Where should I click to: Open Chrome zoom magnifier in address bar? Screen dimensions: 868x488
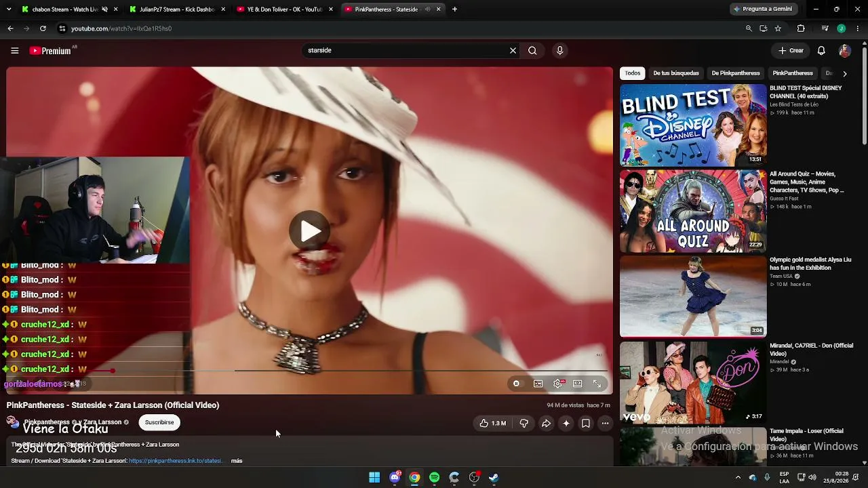click(749, 28)
